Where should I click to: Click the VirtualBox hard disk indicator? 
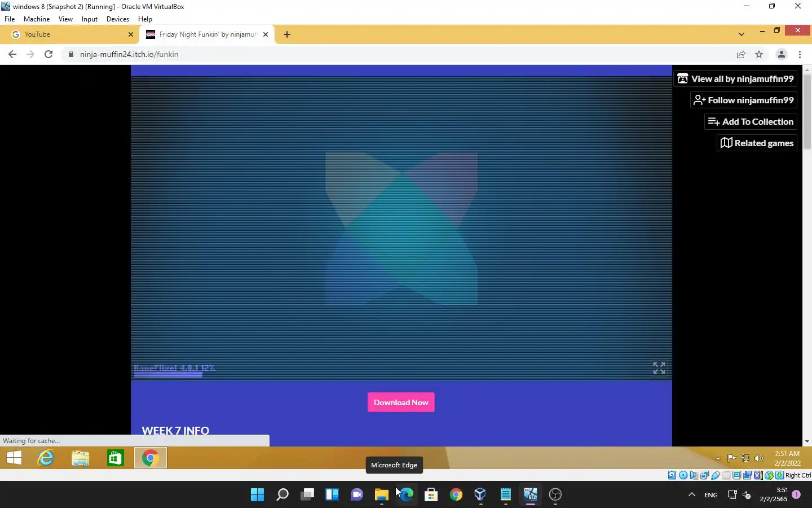pyautogui.click(x=672, y=475)
